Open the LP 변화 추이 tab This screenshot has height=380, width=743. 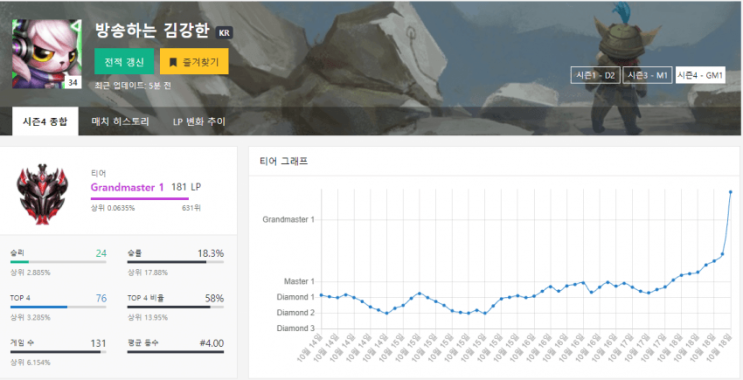point(199,121)
